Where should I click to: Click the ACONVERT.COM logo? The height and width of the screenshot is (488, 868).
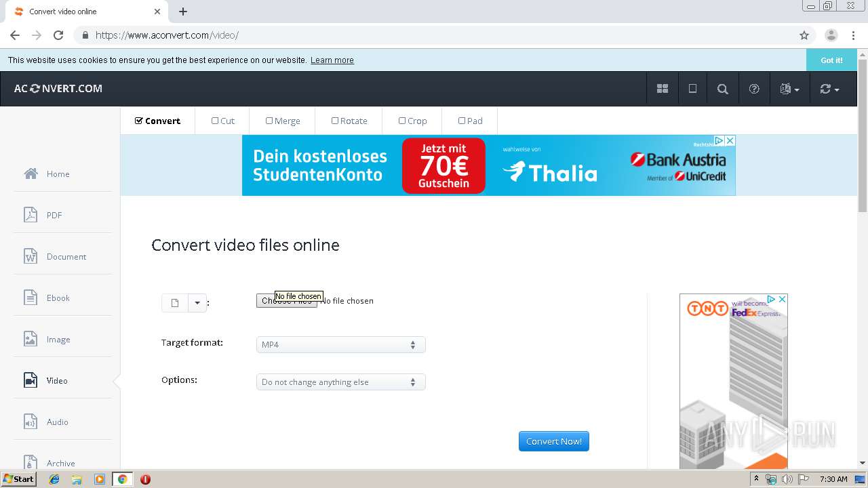pos(58,89)
